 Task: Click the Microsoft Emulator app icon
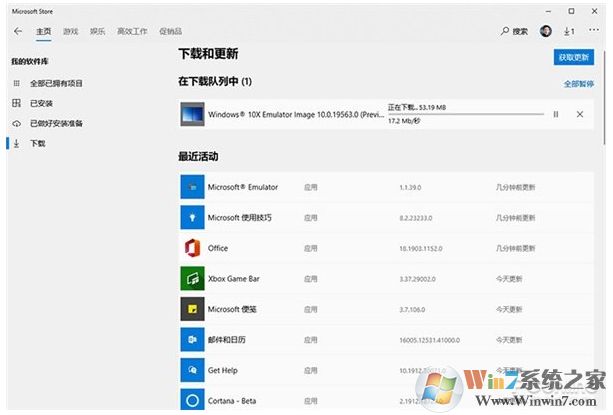click(192, 187)
